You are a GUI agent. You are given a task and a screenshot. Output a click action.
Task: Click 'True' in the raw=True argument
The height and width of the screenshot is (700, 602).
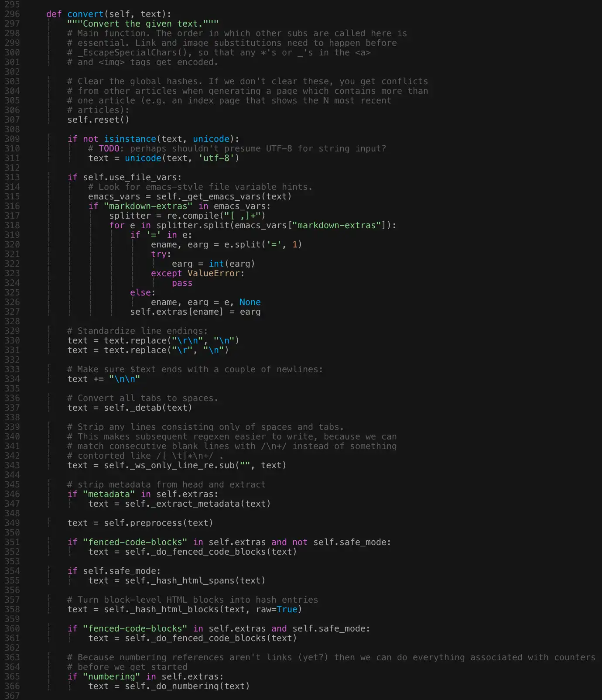[287, 609]
